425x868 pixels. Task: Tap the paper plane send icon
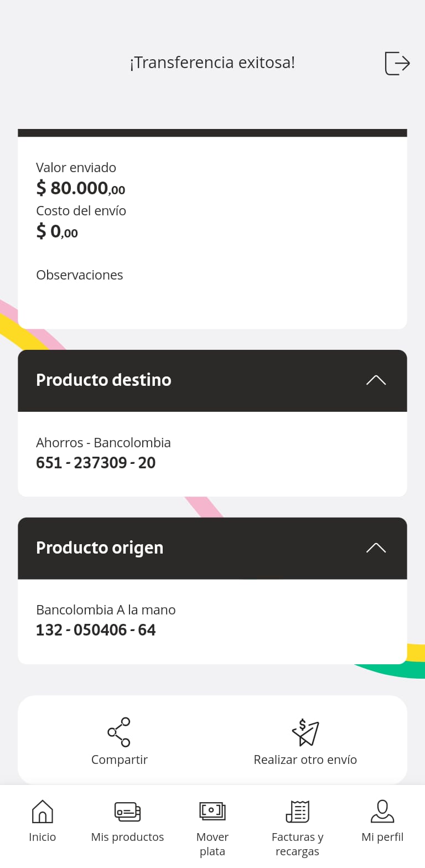pos(305,732)
